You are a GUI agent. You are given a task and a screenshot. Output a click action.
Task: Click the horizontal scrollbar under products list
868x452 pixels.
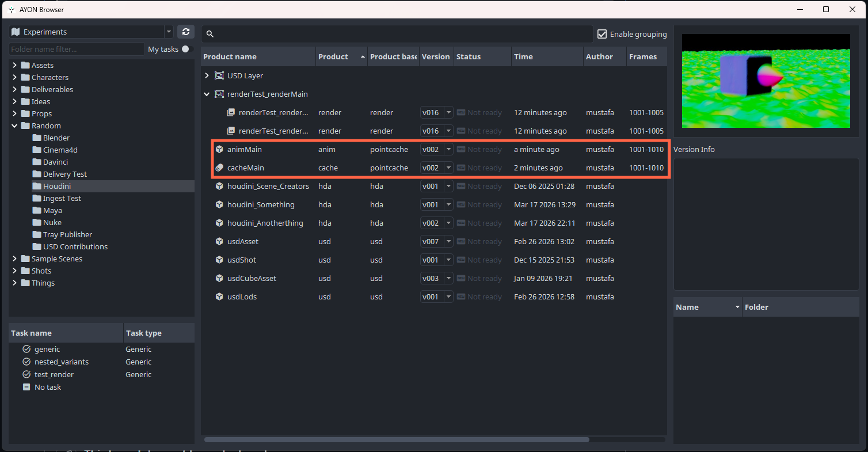pyautogui.click(x=397, y=439)
